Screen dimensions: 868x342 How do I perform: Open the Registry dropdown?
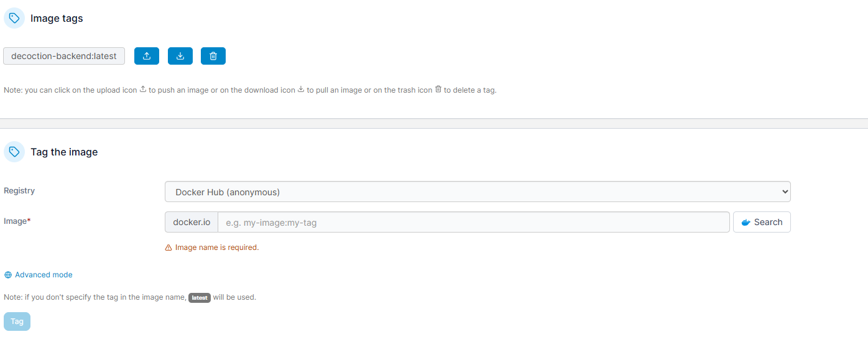coord(478,192)
